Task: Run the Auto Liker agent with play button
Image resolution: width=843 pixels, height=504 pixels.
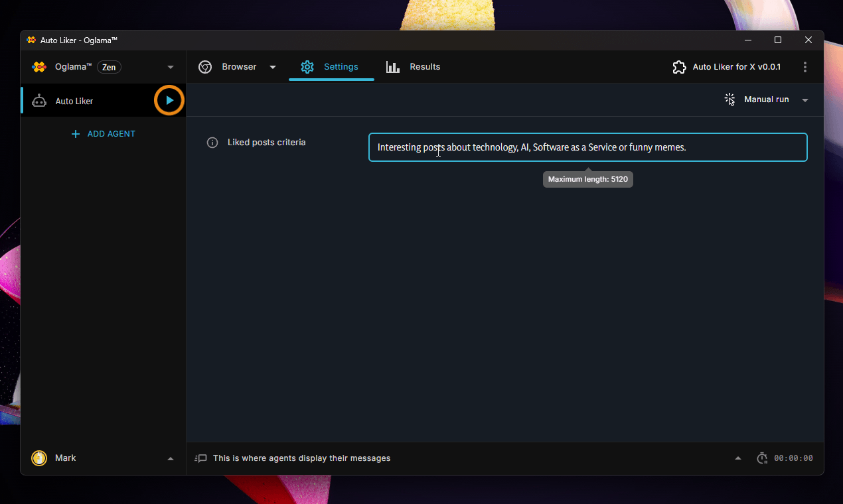Action: [169, 101]
